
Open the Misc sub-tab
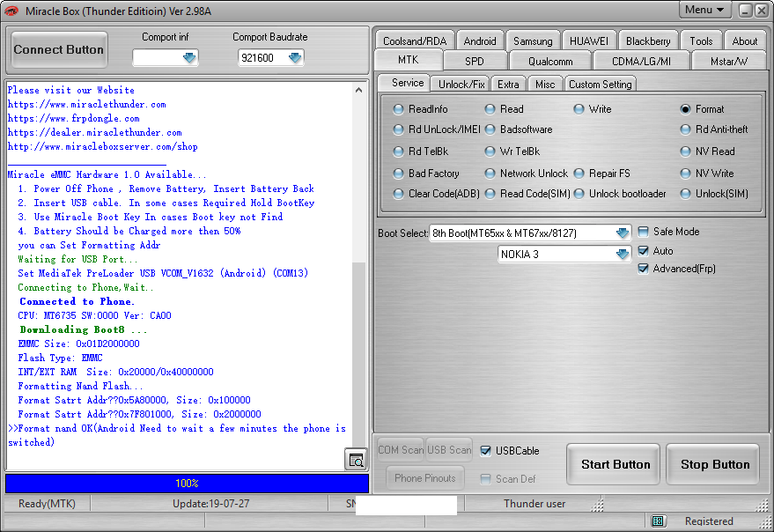545,85
